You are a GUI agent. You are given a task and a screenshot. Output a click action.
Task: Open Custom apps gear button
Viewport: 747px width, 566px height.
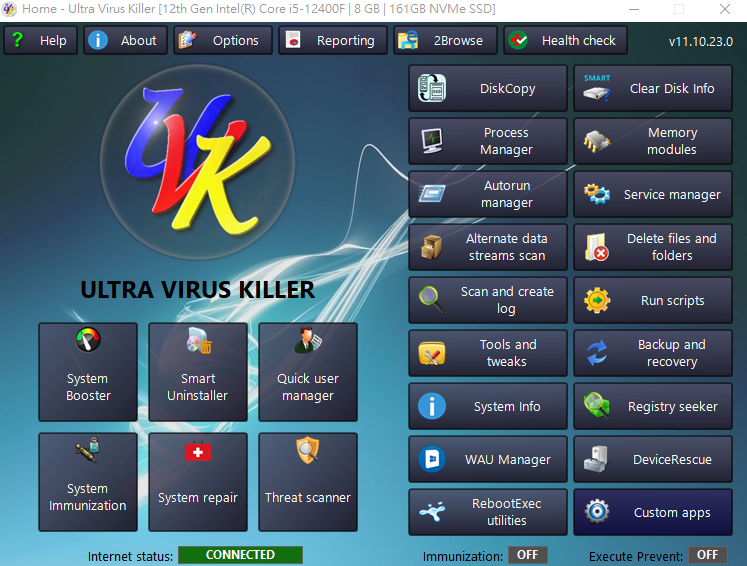pos(653,513)
